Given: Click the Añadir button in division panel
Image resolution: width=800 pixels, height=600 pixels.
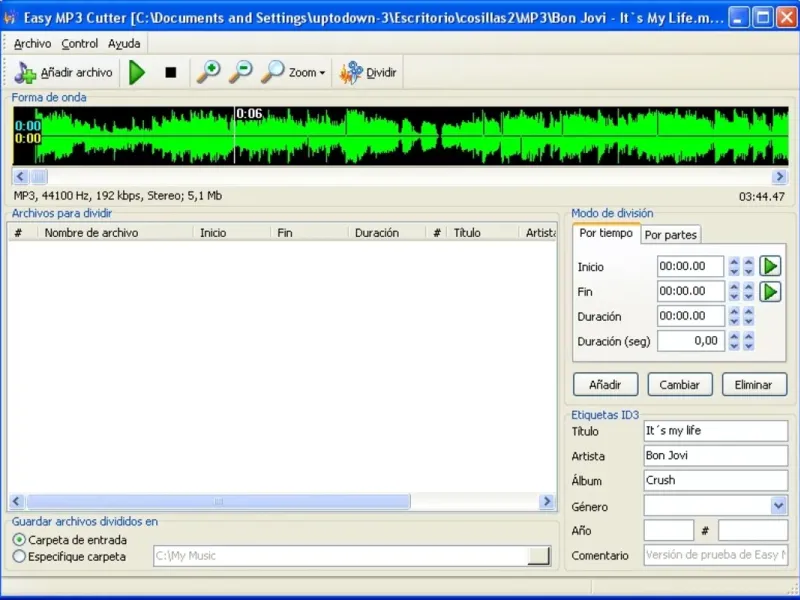Looking at the screenshot, I should [605, 385].
